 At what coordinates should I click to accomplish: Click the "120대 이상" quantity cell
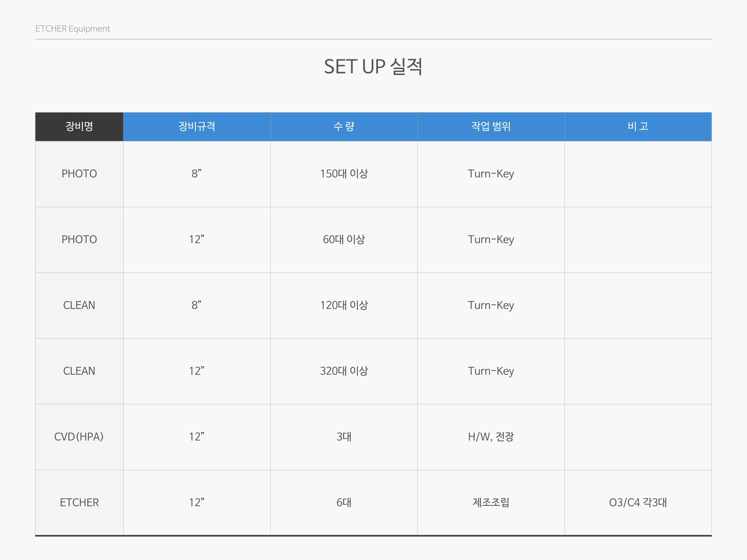(344, 305)
